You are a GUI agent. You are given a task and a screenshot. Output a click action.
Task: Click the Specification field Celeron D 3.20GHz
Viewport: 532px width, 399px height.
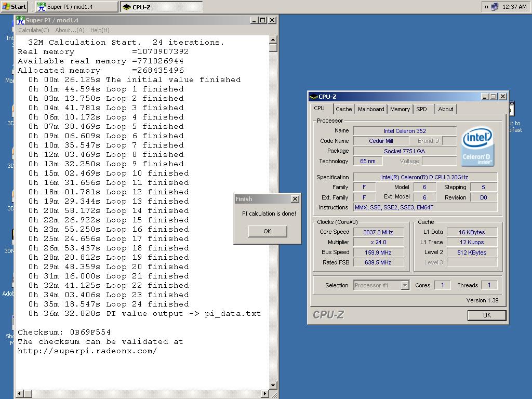(x=425, y=177)
